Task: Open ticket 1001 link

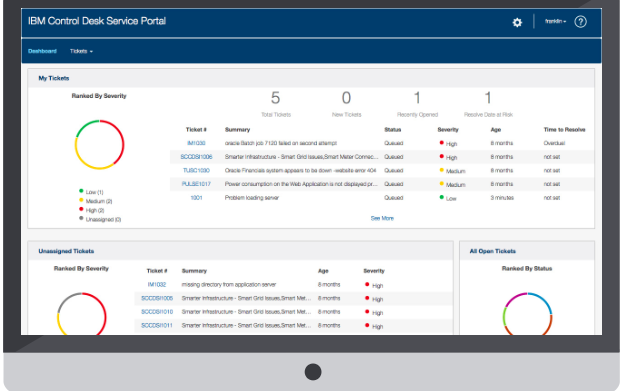Action: coord(196,197)
